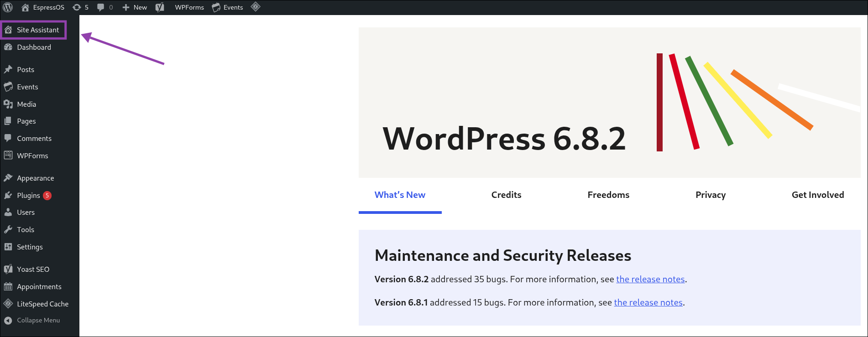The image size is (868, 337).
Task: Click the WordPress logo in admin bar
Action: tap(8, 7)
